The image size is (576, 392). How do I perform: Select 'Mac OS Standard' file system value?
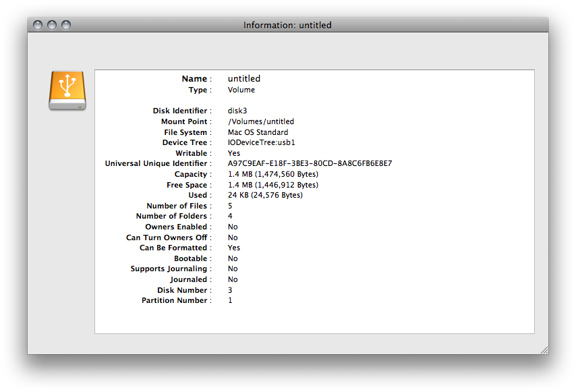258,132
